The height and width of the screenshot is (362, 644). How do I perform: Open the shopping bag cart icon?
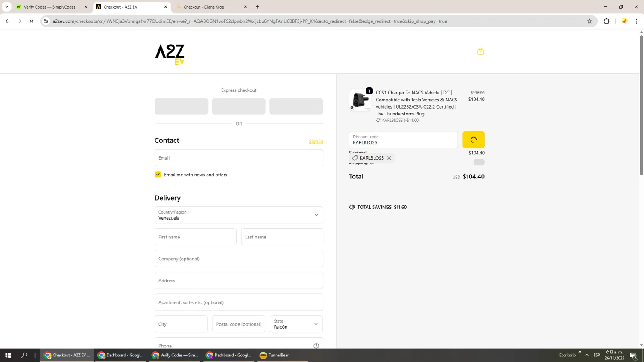pos(480,51)
